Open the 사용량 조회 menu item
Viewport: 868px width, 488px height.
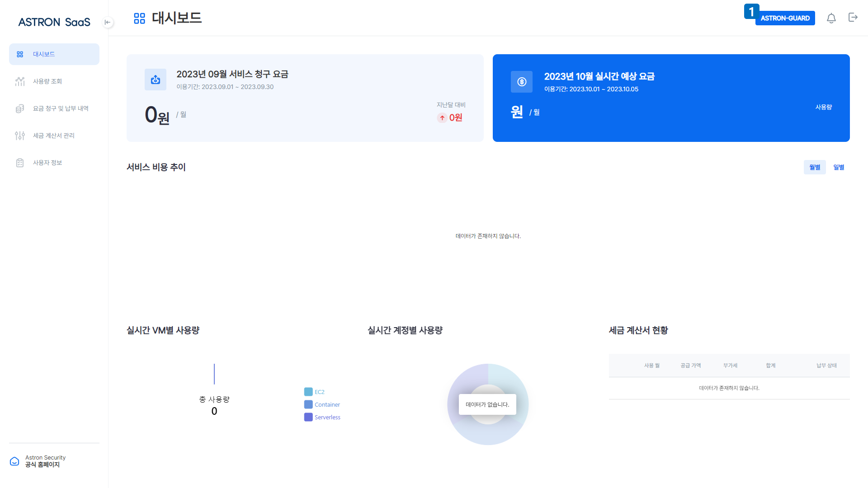coord(54,81)
